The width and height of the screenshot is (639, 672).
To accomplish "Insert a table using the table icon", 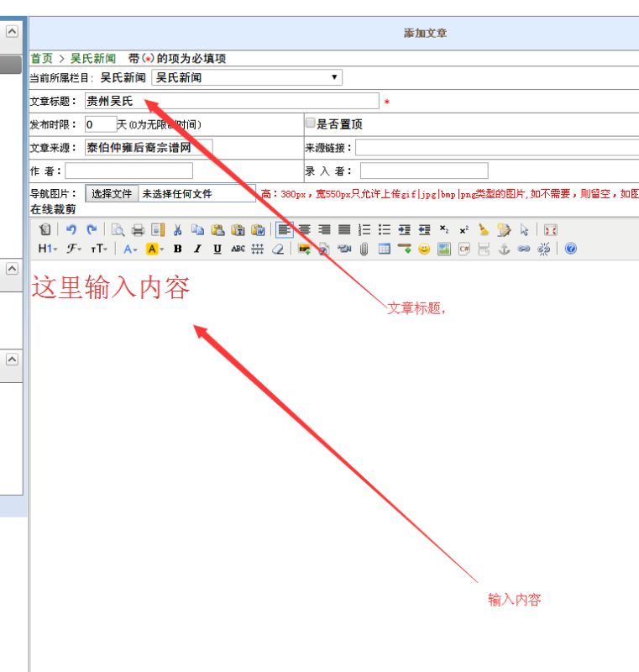I will 384,249.
